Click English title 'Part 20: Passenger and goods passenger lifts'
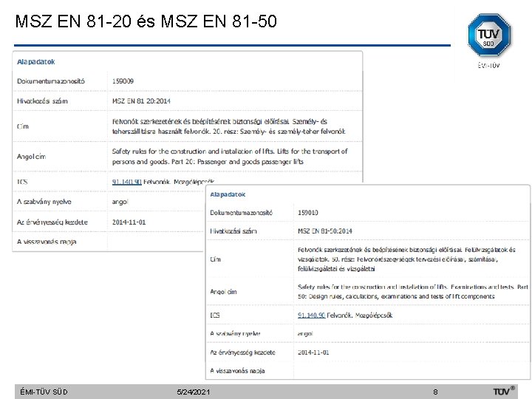Image resolution: width=532 pixels, height=399 pixels. tap(237, 162)
